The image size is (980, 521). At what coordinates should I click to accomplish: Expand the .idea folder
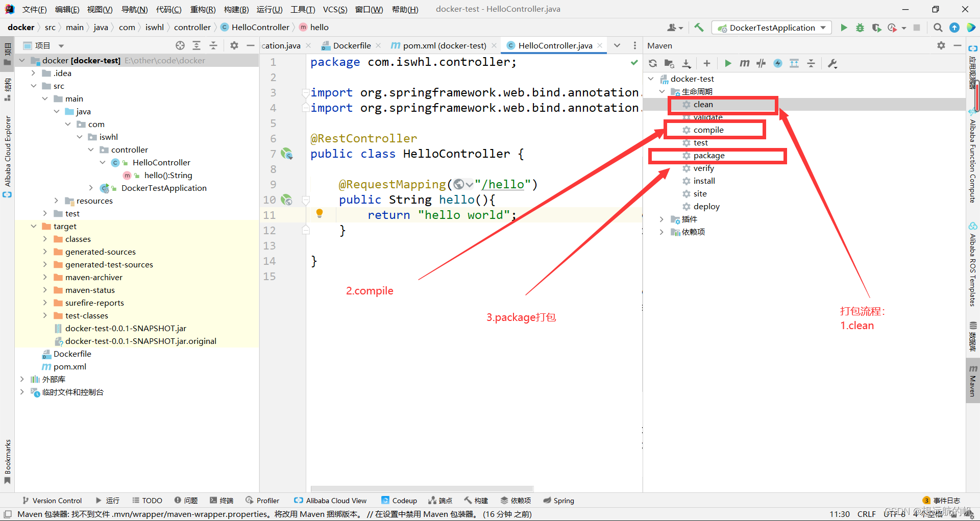coord(33,73)
